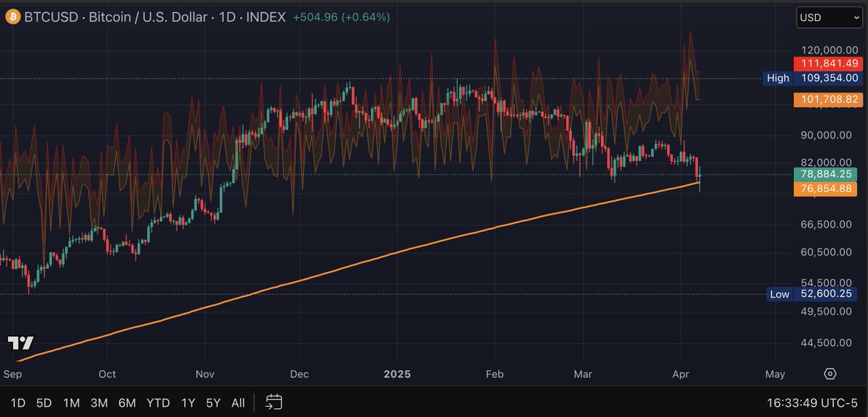
Task: Click the May label on time axis
Action: (x=775, y=374)
